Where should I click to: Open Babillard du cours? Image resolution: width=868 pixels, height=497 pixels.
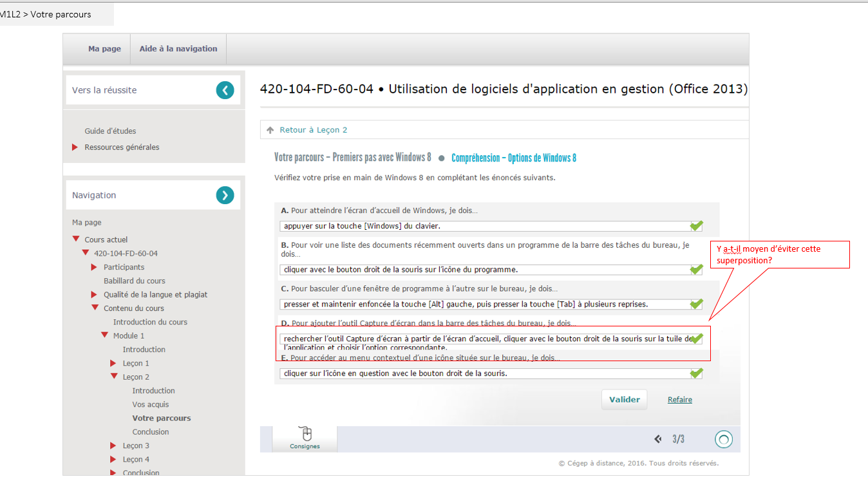[135, 281]
